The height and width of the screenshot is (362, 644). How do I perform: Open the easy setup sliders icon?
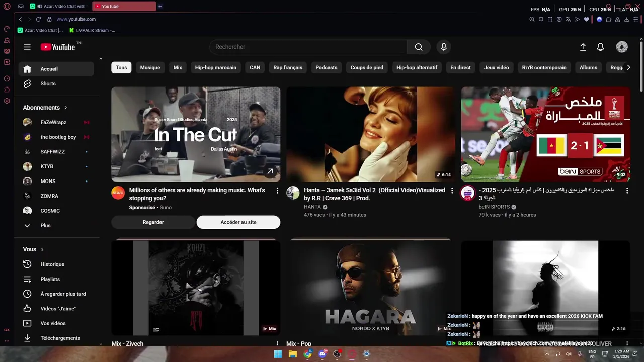click(635, 19)
